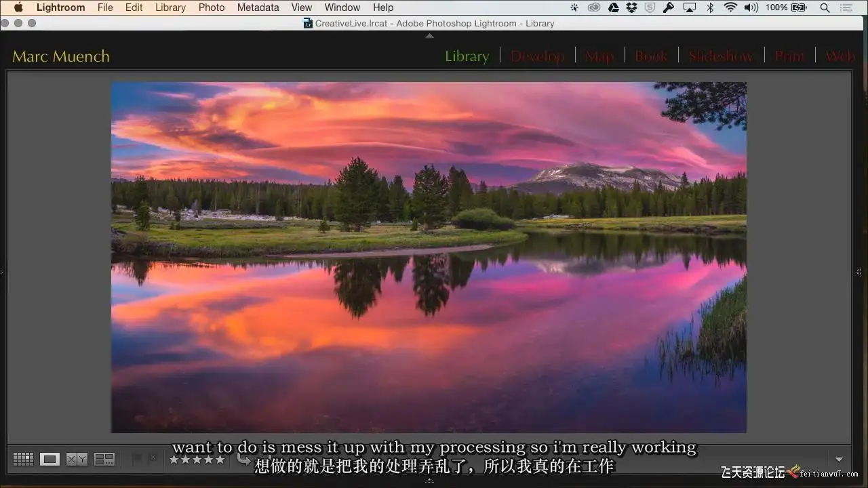Viewport: 868px width, 488px height.
Task: Open toolbar content dropdown arrow
Action: click(840, 460)
